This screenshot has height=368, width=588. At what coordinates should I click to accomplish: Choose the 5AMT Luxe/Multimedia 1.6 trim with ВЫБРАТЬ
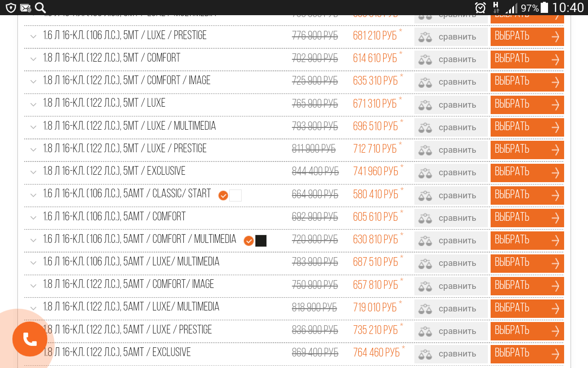(x=527, y=263)
